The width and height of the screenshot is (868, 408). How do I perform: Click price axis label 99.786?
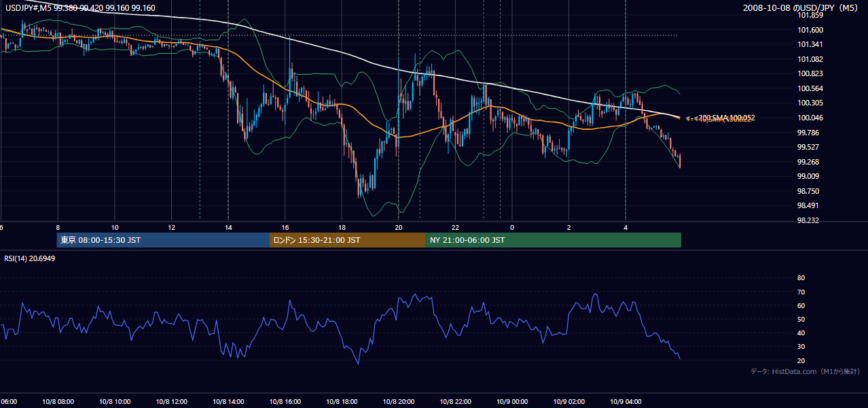click(809, 133)
